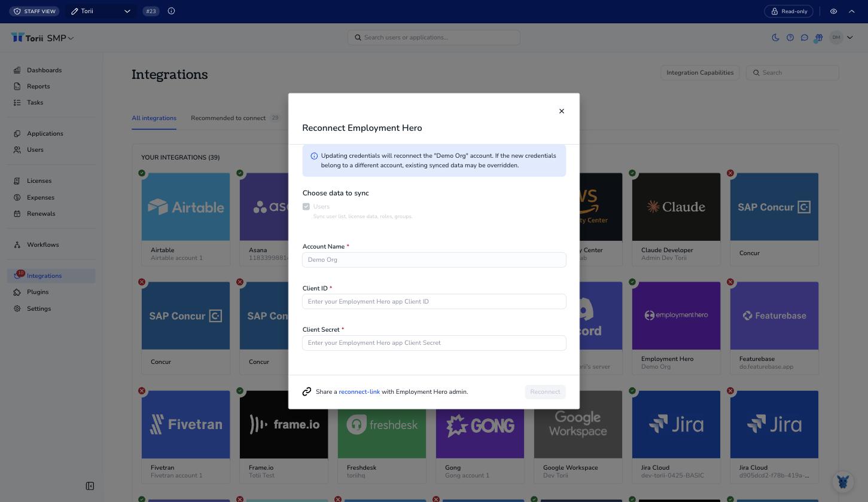868x502 pixels.
Task: Click Claude Developer green status check icon
Action: [632, 173]
